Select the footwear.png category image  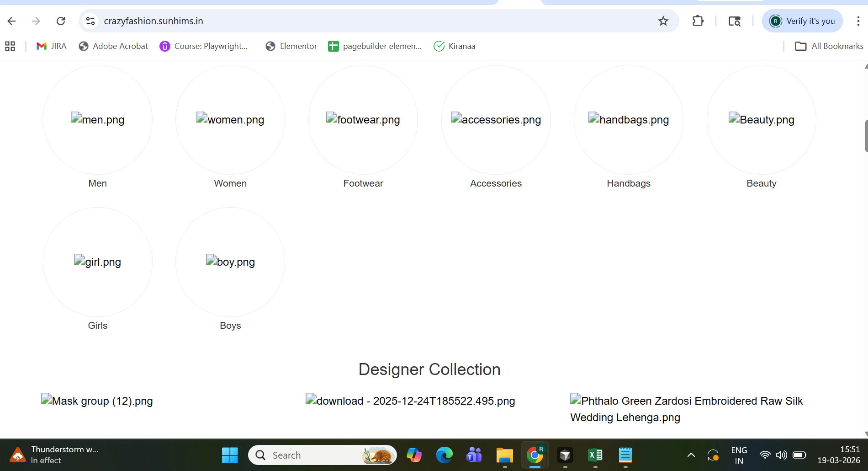coord(363,119)
